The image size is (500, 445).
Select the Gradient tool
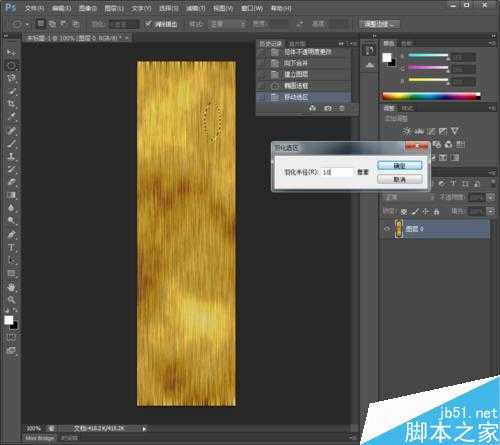[x=11, y=195]
